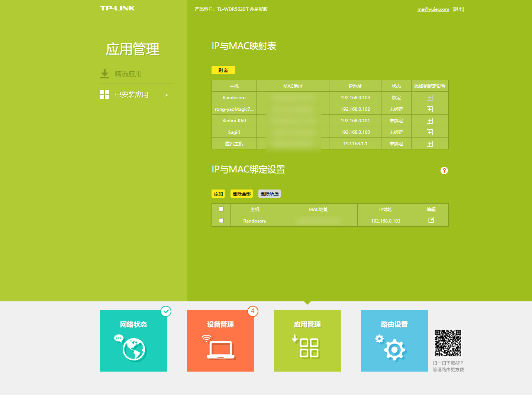The width and height of the screenshot is (532, 395).
Task: Click the 已安装应用 grid icon
Action: [104, 95]
